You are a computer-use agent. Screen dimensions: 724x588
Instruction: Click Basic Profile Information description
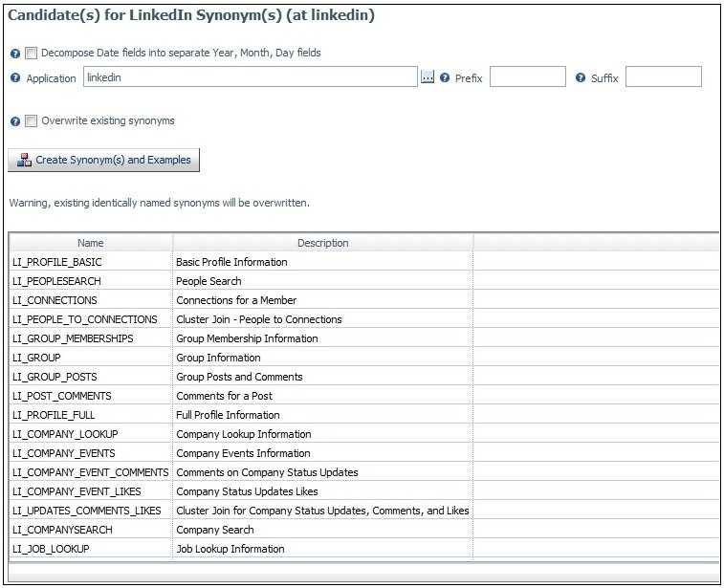click(x=231, y=262)
